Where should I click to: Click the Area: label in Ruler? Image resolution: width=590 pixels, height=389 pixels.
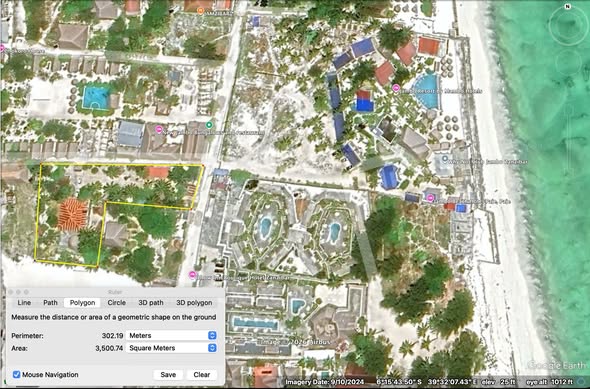[x=19, y=348]
